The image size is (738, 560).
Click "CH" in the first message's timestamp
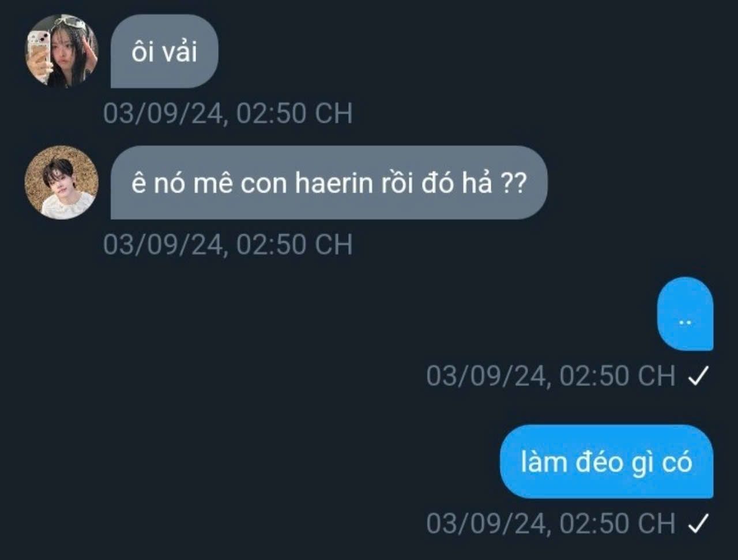point(334,114)
